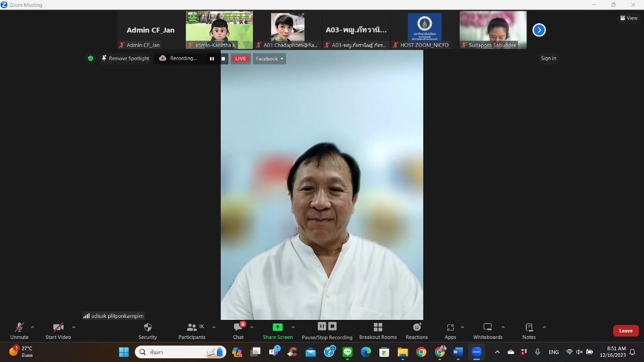Open Microsoft Store from taskbar
This screenshot has width=644, height=362.
point(384,352)
